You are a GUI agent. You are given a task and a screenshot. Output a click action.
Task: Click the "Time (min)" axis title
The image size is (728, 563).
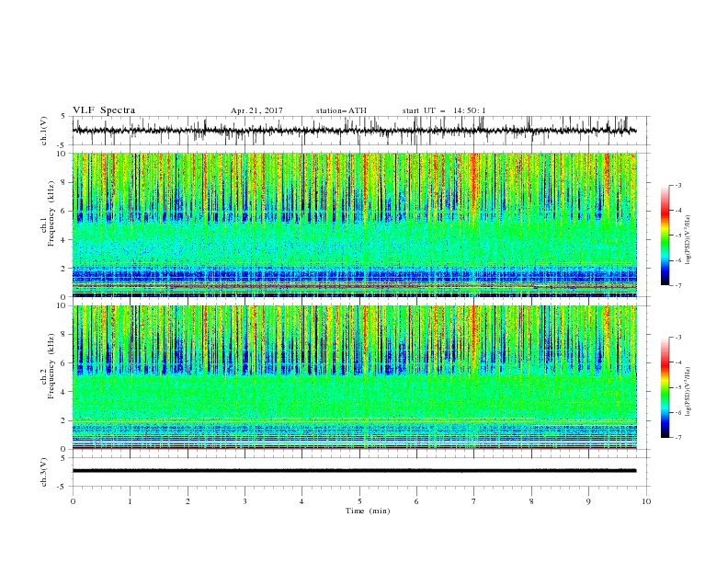point(368,511)
